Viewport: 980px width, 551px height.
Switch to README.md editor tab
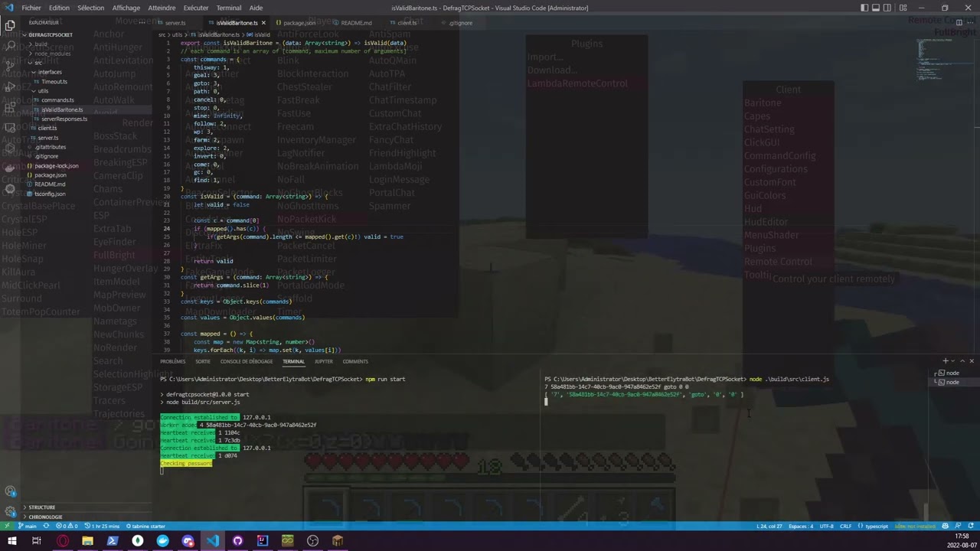(355, 23)
